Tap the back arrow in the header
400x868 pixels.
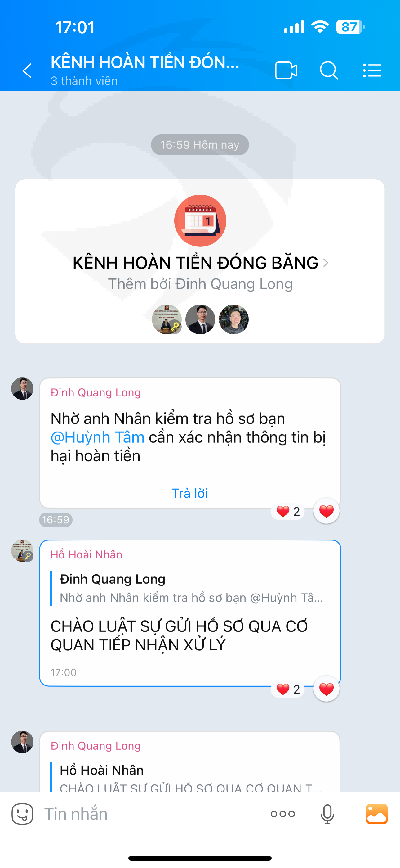[27, 71]
